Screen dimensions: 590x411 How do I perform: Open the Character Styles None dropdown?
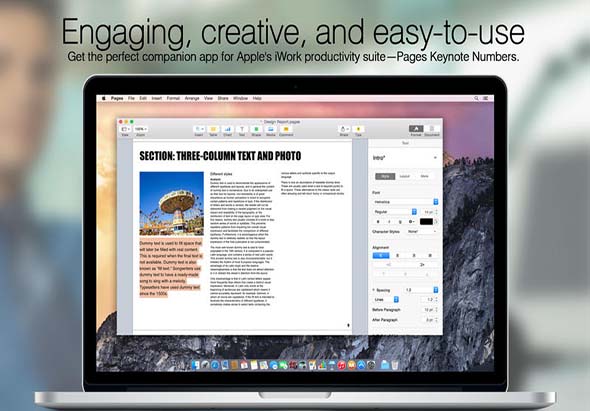coord(422,231)
